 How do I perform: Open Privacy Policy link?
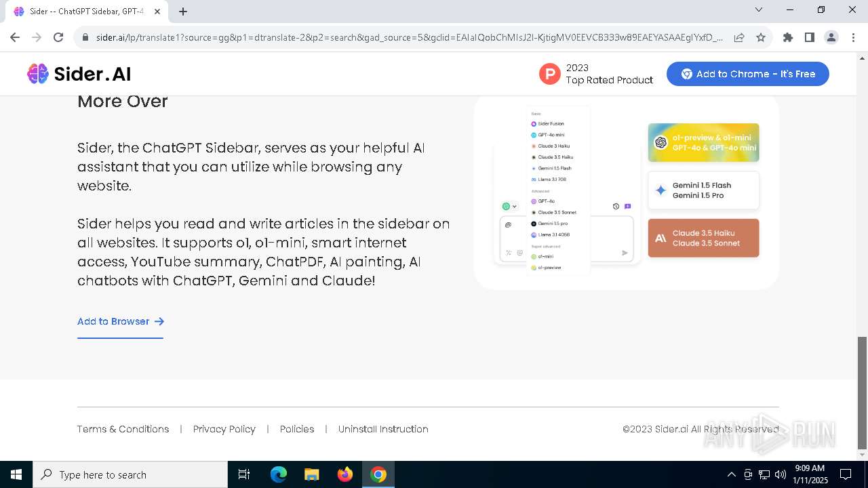[x=224, y=429]
